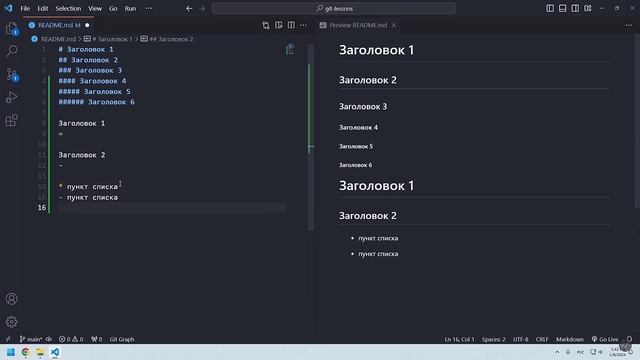The height and width of the screenshot is (360, 640).
Task: Go back with the left arrow
Action: click(x=189, y=8)
